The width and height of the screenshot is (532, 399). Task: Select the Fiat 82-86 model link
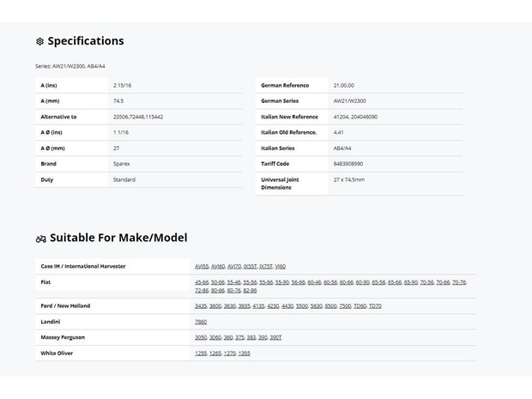coord(250,290)
